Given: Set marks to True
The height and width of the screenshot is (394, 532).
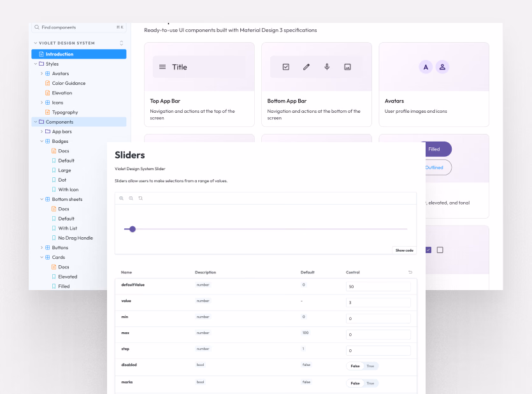Looking at the screenshot, I should [x=370, y=383].
